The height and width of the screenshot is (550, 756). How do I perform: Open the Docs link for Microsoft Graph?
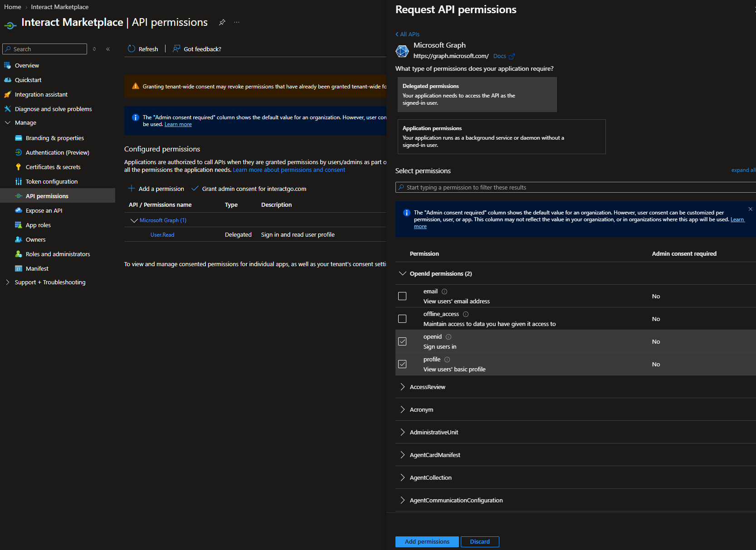tap(499, 56)
